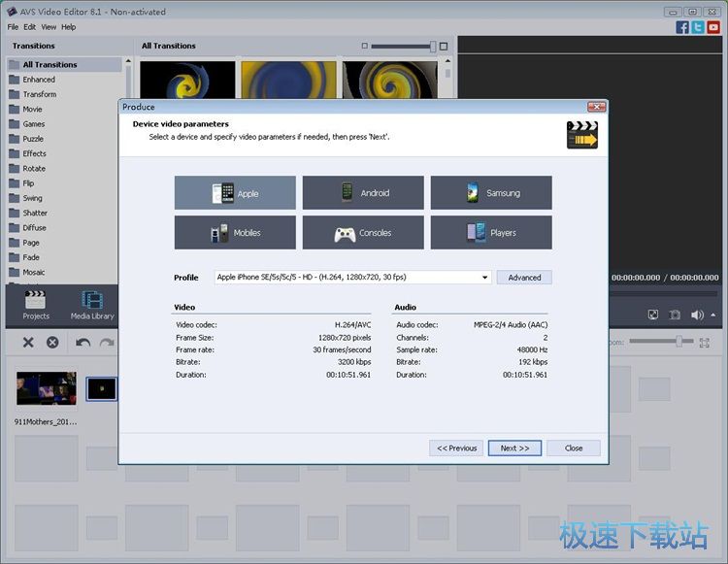Pick the Samsung device category

coord(491,192)
